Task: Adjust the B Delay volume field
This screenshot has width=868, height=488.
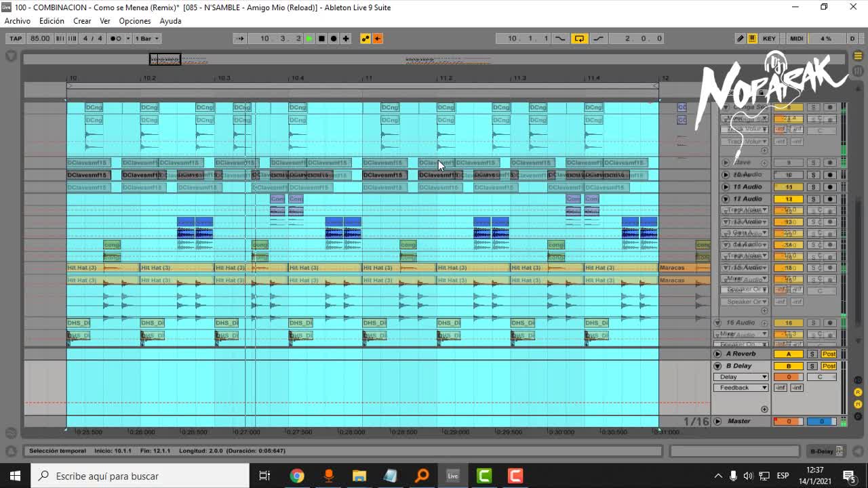Action: pos(789,377)
